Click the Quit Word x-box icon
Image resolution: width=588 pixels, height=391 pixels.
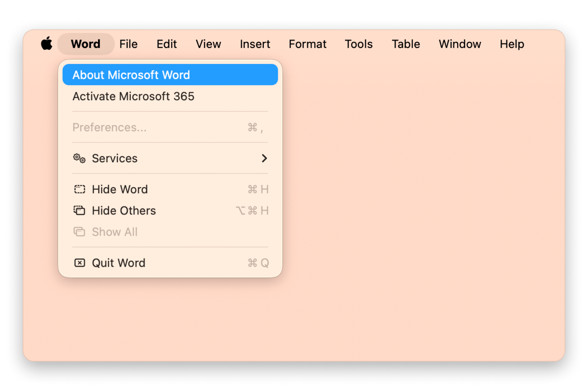(x=80, y=263)
